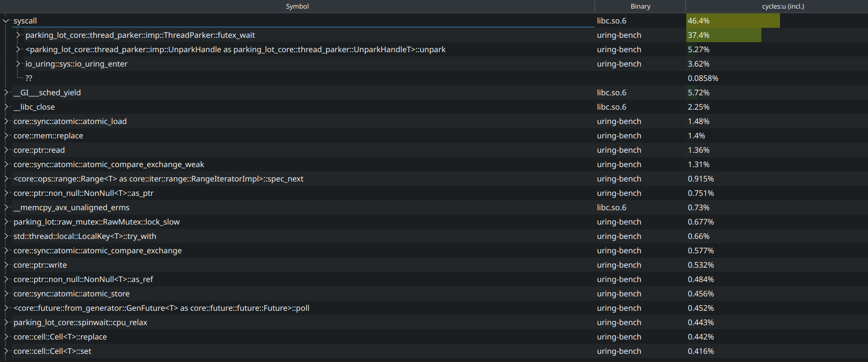868x362 pixels.
Task: Click the 2.25% cycles value
Action: (x=699, y=107)
